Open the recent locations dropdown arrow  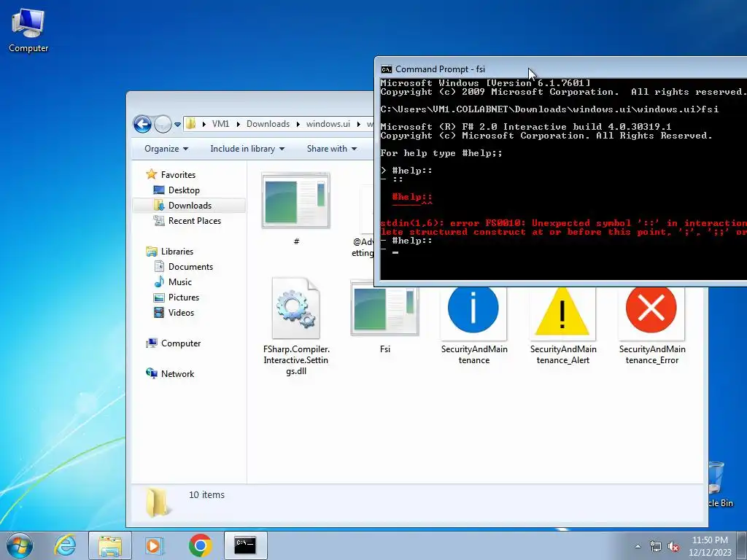click(x=178, y=124)
